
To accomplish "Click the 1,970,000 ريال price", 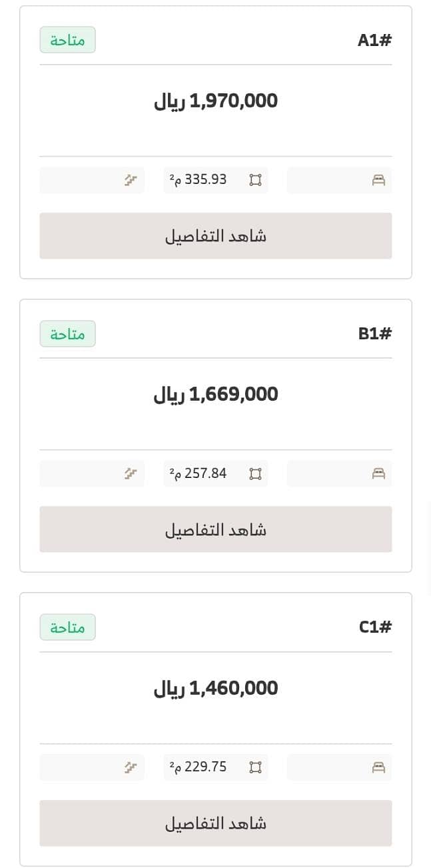I will click(216, 101).
